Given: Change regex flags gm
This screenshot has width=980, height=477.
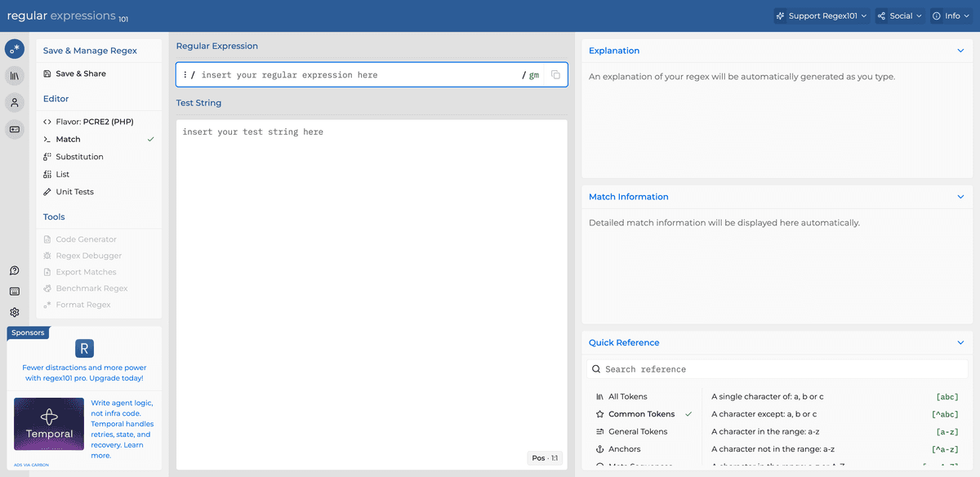Looking at the screenshot, I should click(x=534, y=75).
